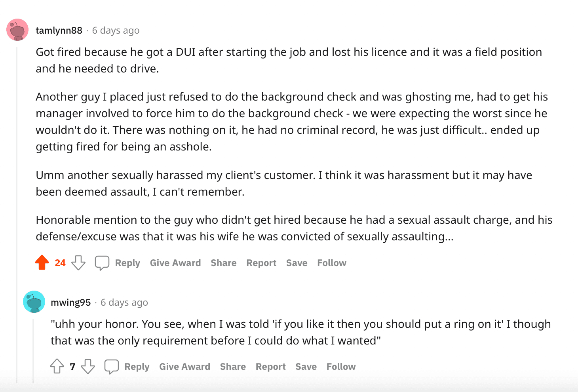
Task: Click tamlynn88's avatar icon
Action: (x=17, y=30)
